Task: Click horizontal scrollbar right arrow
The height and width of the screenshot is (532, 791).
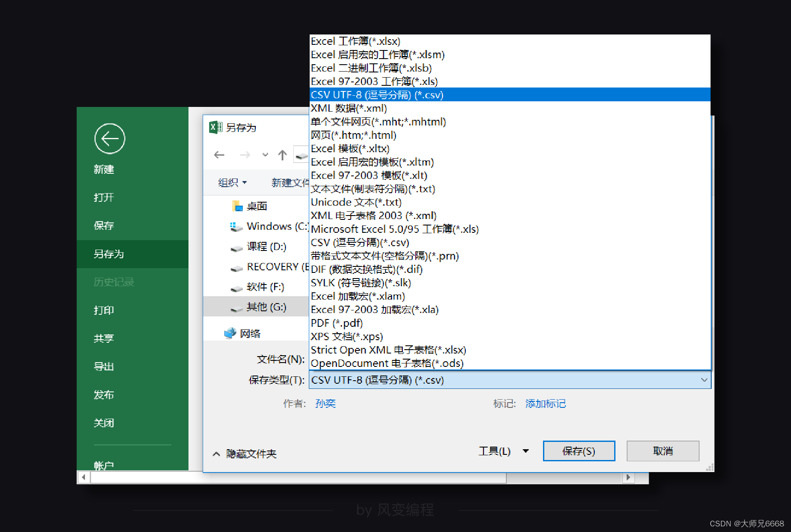Action: [628, 477]
